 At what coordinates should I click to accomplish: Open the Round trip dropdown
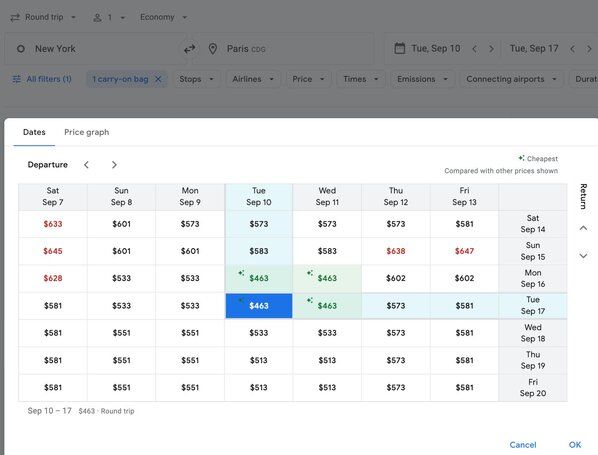click(43, 17)
